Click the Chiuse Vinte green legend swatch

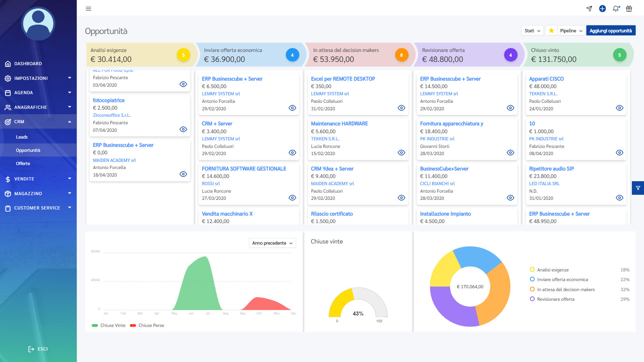(95, 325)
